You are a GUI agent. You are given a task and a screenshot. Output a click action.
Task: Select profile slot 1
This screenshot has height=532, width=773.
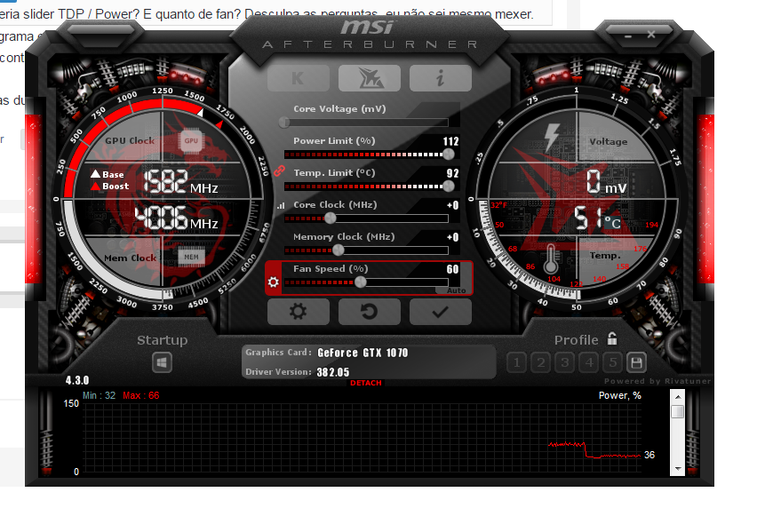pos(516,363)
